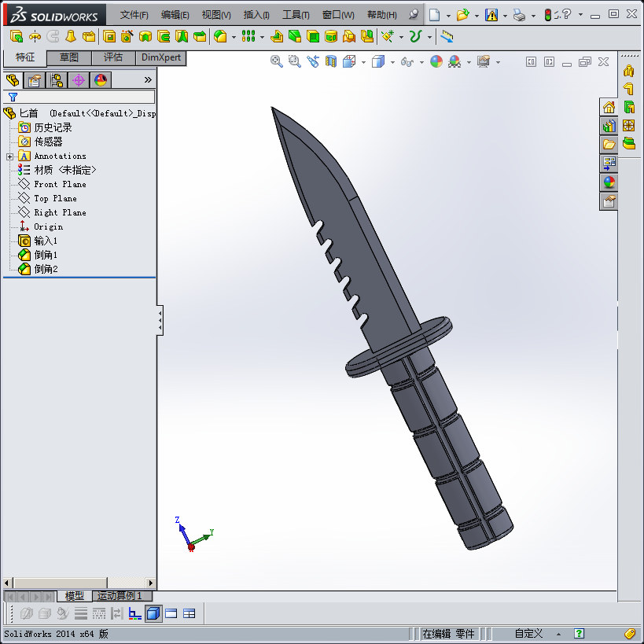The height and width of the screenshot is (644, 644).
Task: Open the DimXpertManager crosshair tab
Action: (79, 80)
